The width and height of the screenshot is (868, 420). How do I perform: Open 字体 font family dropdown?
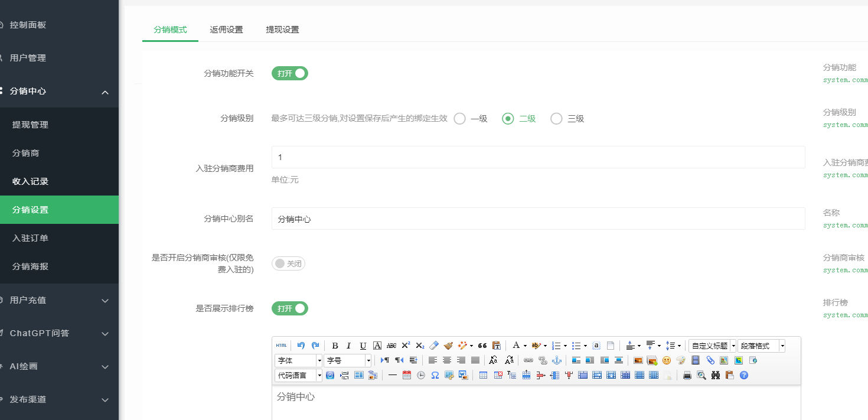point(299,360)
